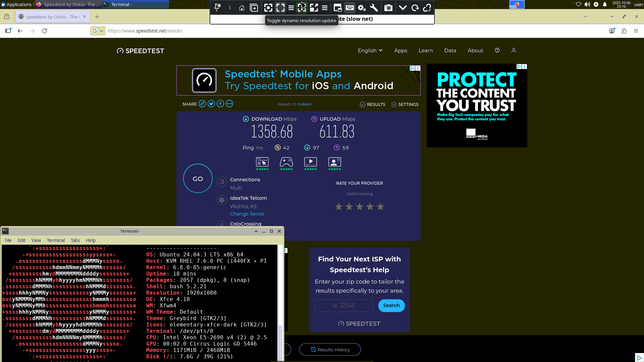Expand the English language dropdown
Image resolution: width=644 pixels, height=362 pixels.
370,51
